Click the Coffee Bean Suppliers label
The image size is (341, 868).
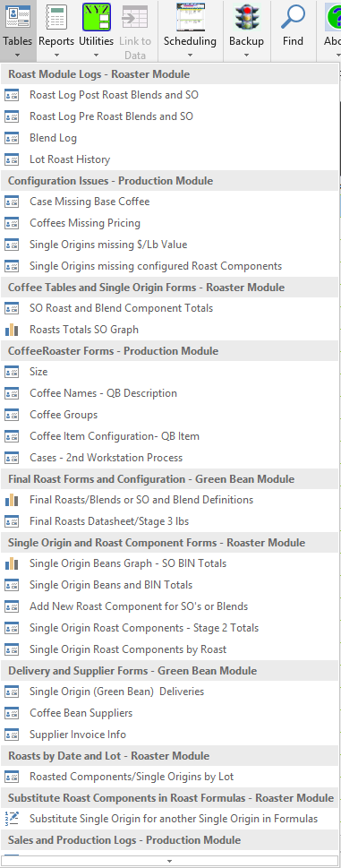click(x=81, y=713)
